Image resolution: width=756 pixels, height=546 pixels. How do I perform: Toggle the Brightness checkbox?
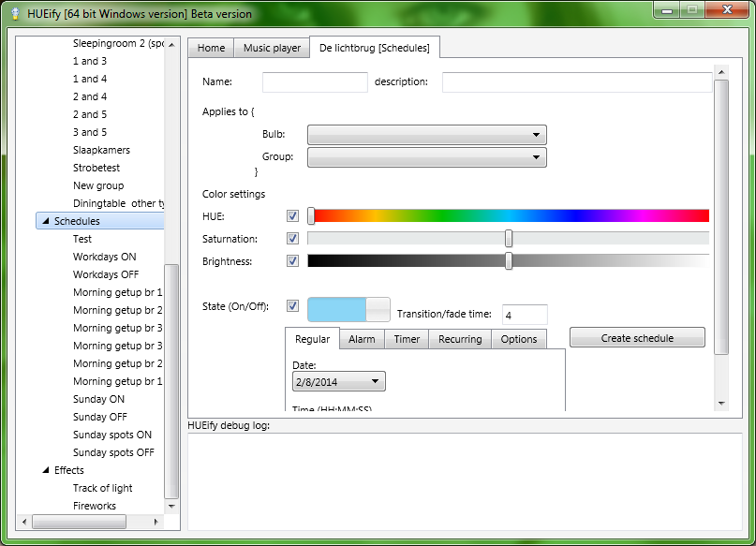coord(292,260)
